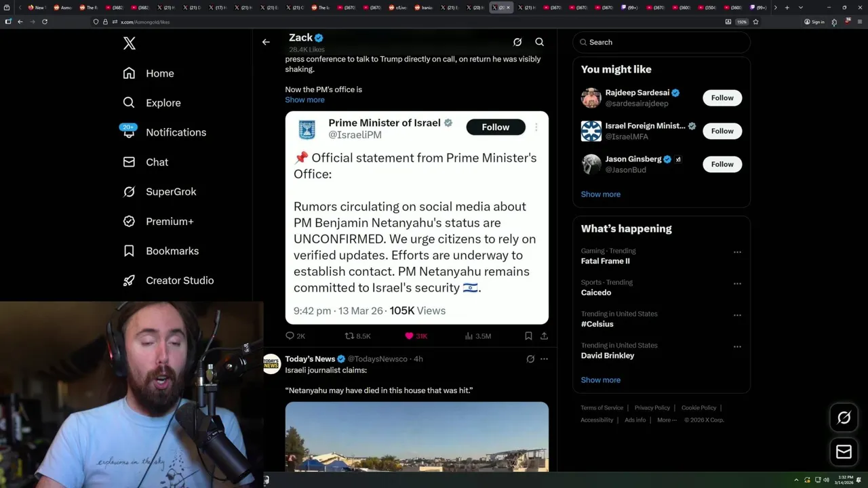Screen dimensions: 868x488
Task: Open the Caicedo trending topic
Action: click(x=596, y=293)
